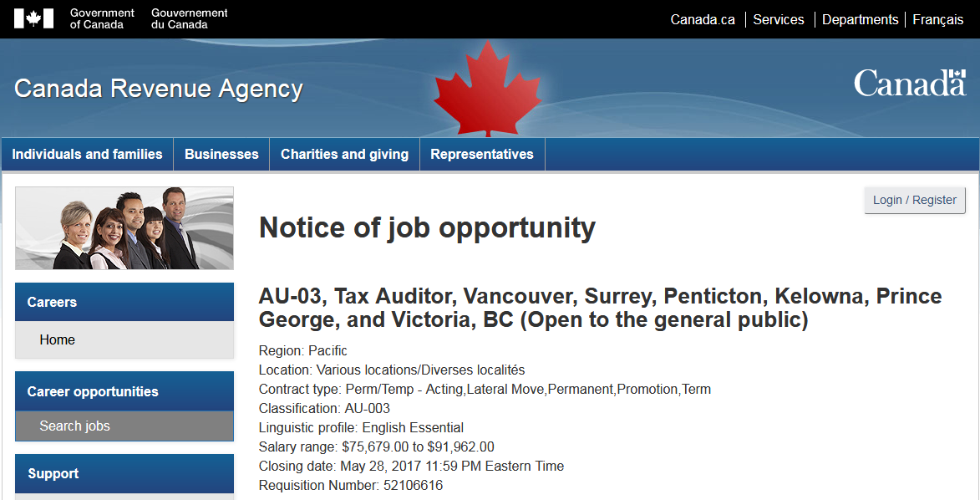Screen dimensions: 980x500
Task: Click the Career opportunities sidebar heading
Action: (x=93, y=391)
